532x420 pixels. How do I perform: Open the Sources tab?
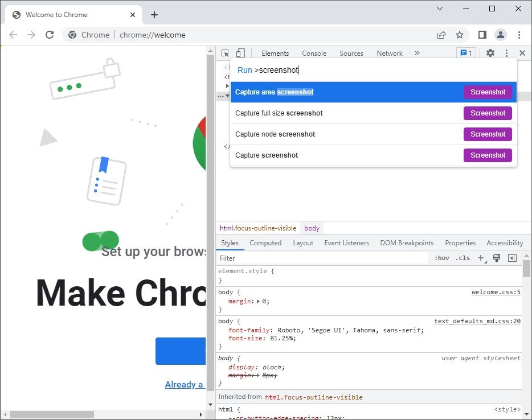coord(351,53)
